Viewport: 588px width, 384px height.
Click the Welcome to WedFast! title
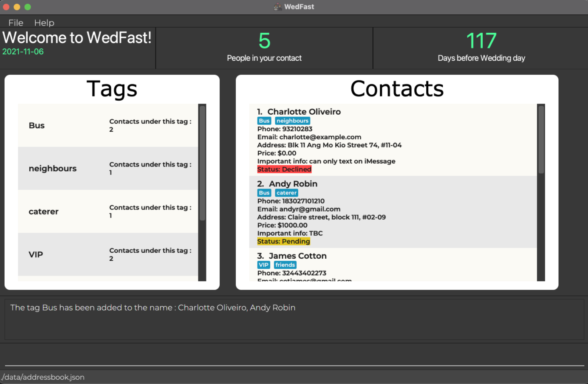(x=77, y=37)
